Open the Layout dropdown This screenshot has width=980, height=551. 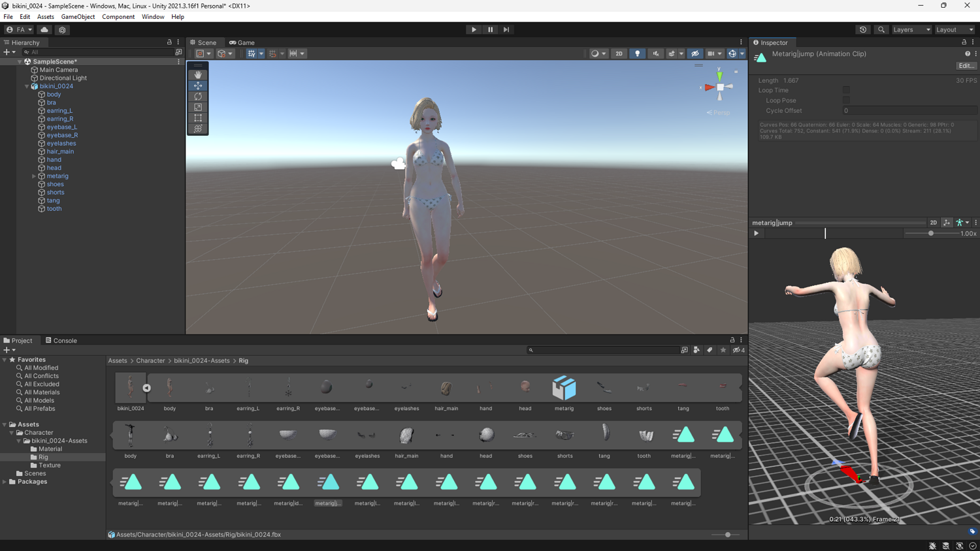click(x=955, y=29)
